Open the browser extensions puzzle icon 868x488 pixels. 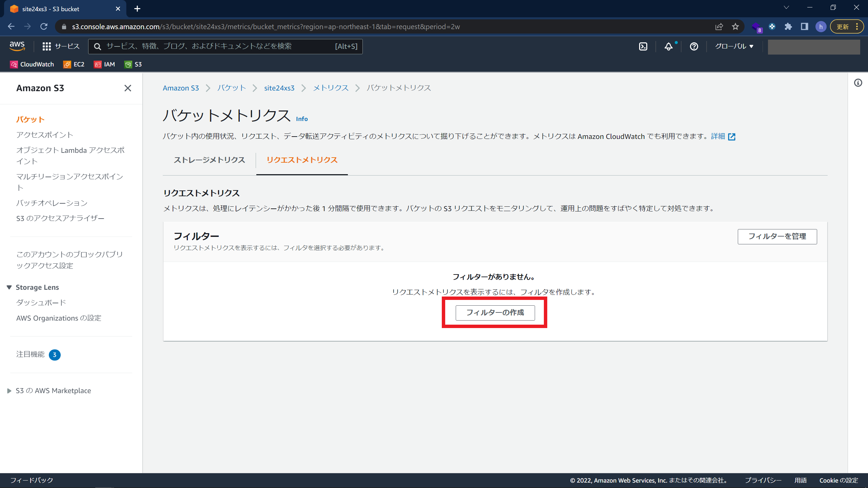(788, 26)
